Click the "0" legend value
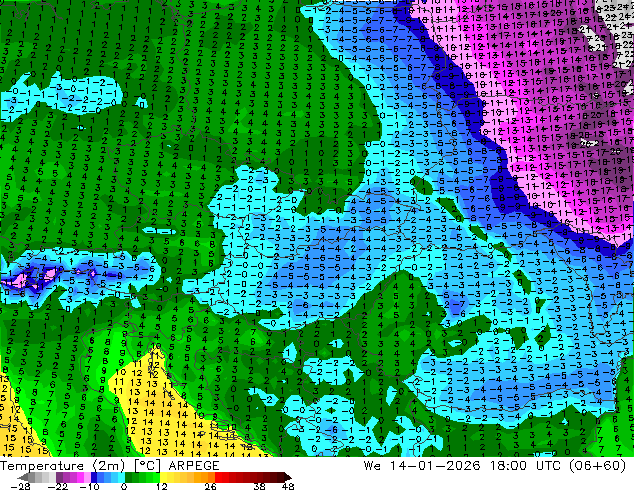 coord(124,486)
